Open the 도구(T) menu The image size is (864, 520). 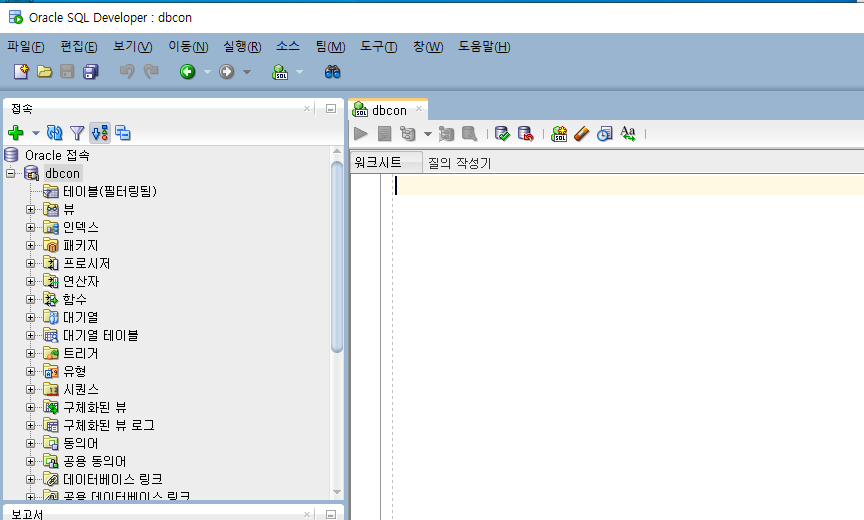[379, 46]
